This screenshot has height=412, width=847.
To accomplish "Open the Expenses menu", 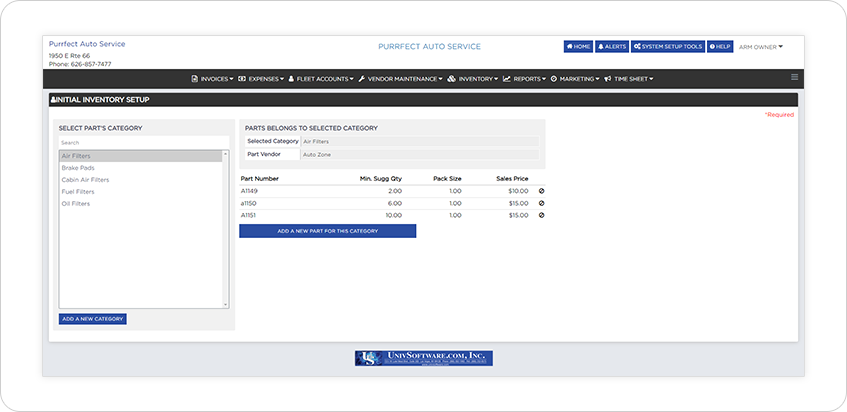I will click(x=261, y=79).
